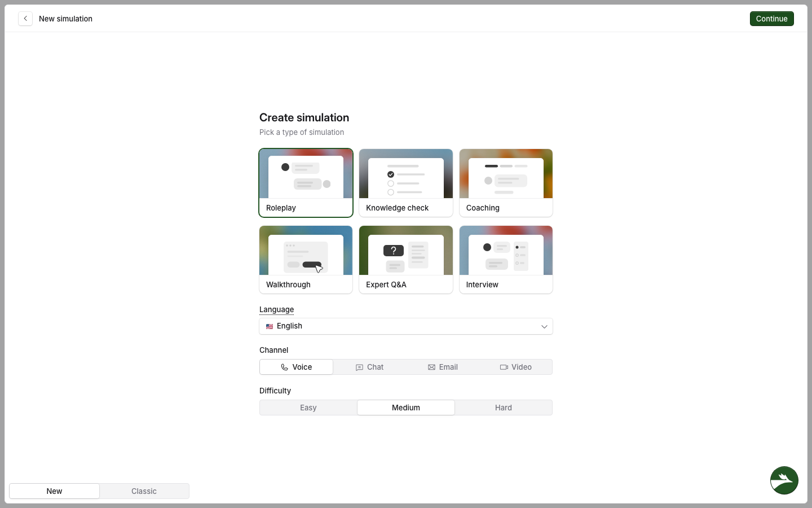
Task: Open the green bird assistant button
Action: [784, 480]
